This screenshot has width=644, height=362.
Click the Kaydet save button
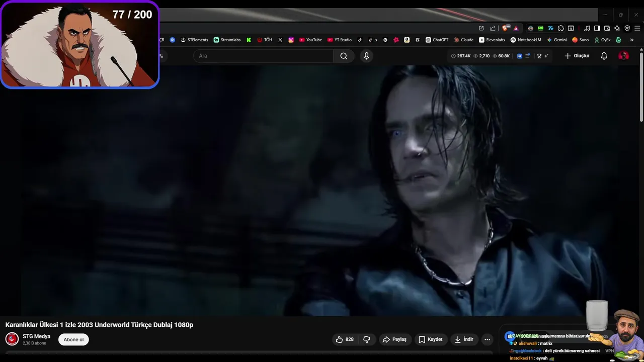coord(431,339)
